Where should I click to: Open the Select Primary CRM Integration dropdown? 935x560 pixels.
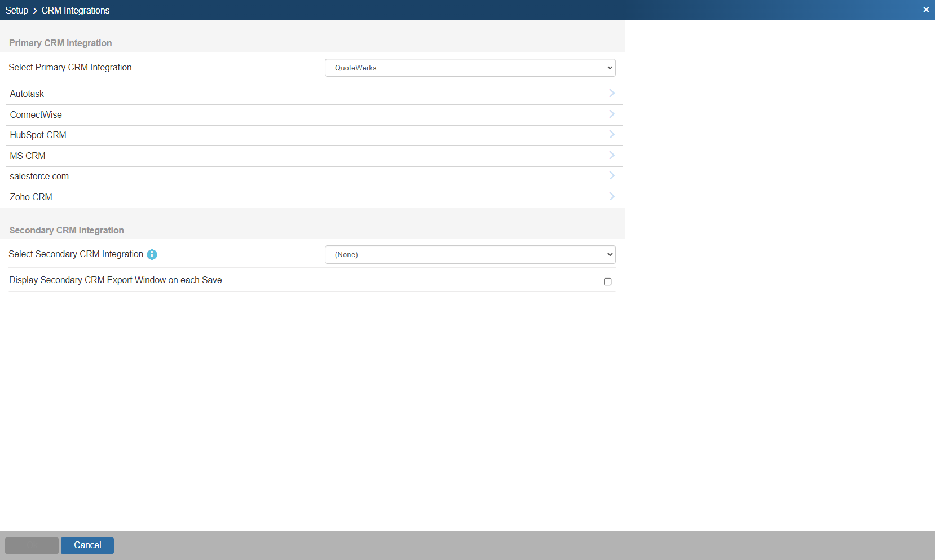[x=470, y=68]
